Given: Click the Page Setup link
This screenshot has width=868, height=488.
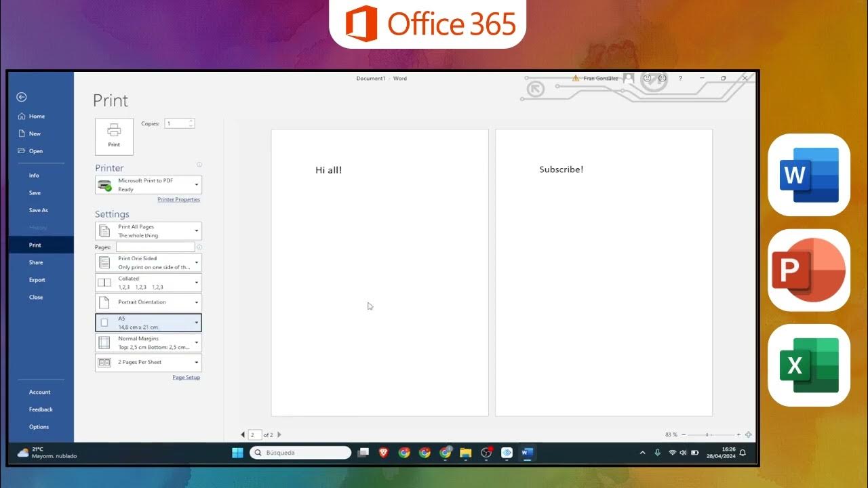Looking at the screenshot, I should (x=186, y=378).
